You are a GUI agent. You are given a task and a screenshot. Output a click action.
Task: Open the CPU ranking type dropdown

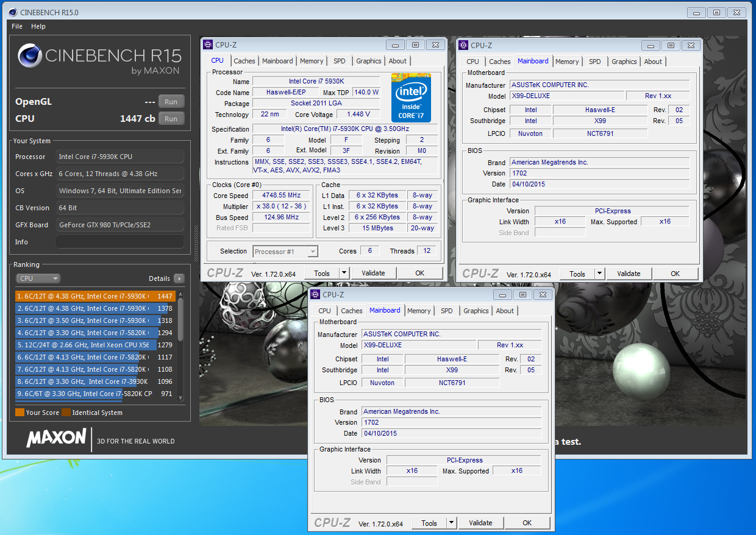click(38, 278)
